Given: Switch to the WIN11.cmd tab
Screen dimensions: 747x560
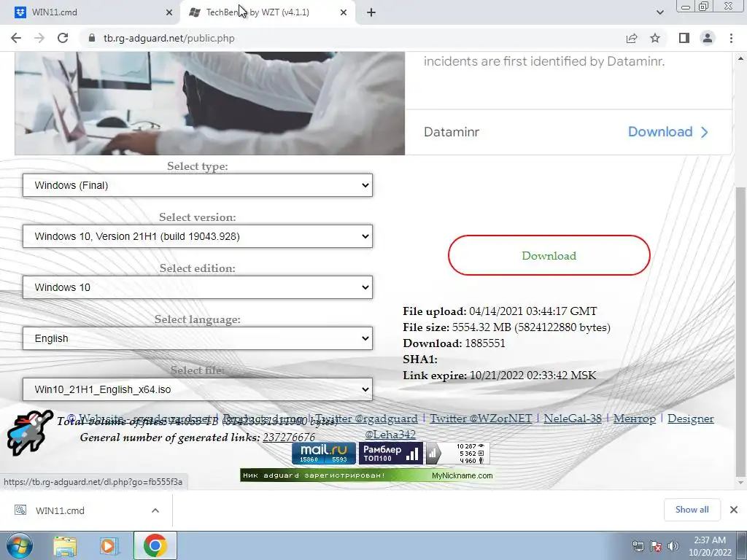Looking at the screenshot, I should click(x=90, y=12).
